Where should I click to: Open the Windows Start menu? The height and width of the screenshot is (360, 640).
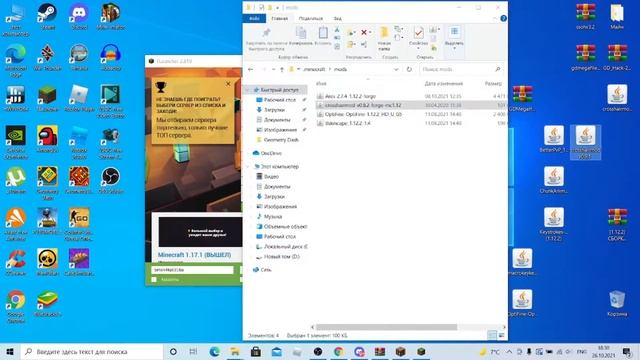(x=10, y=351)
